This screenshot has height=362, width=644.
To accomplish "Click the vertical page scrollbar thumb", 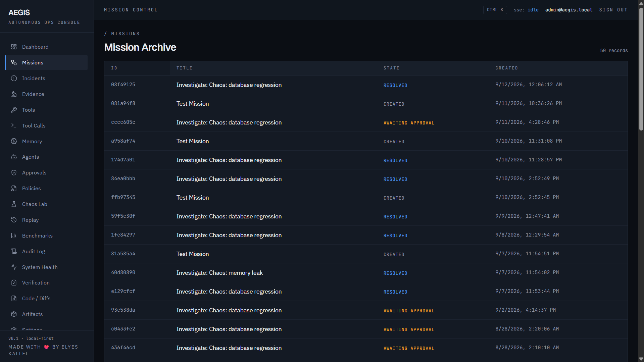I will point(641,69).
